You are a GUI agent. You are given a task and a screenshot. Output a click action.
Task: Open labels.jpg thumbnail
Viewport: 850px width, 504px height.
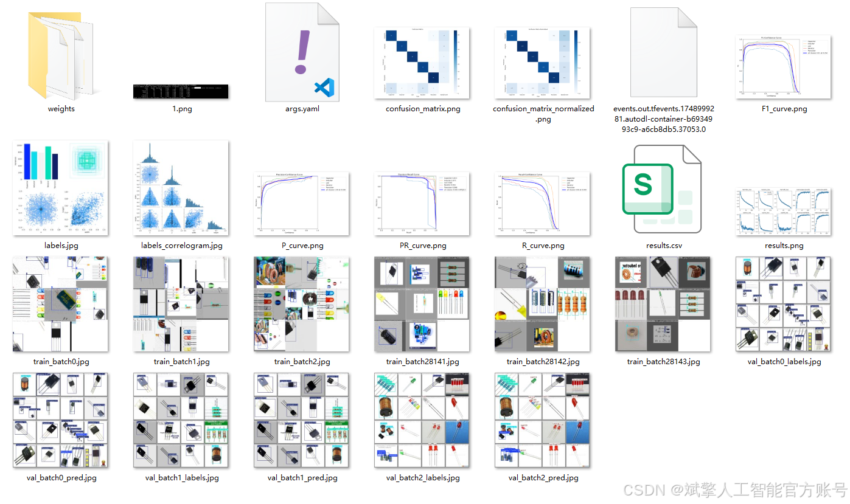[x=61, y=188]
